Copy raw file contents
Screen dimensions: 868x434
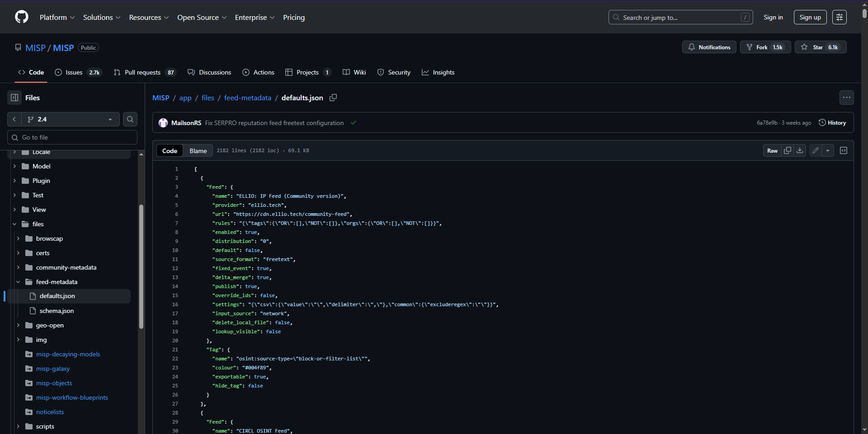(x=788, y=150)
